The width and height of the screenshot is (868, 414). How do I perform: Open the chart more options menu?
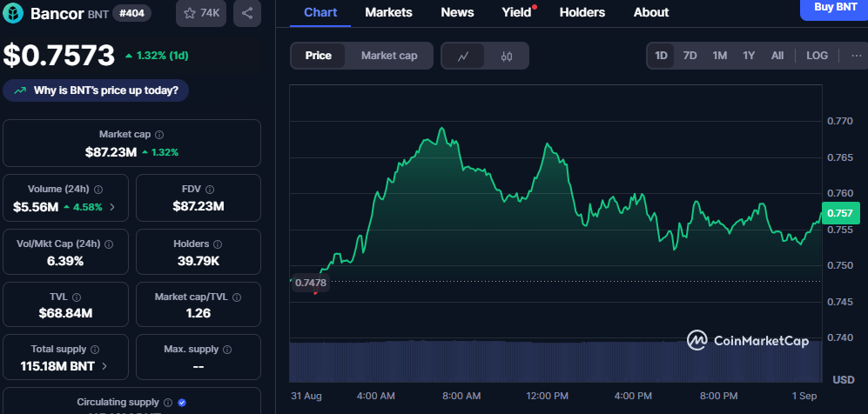[856, 56]
